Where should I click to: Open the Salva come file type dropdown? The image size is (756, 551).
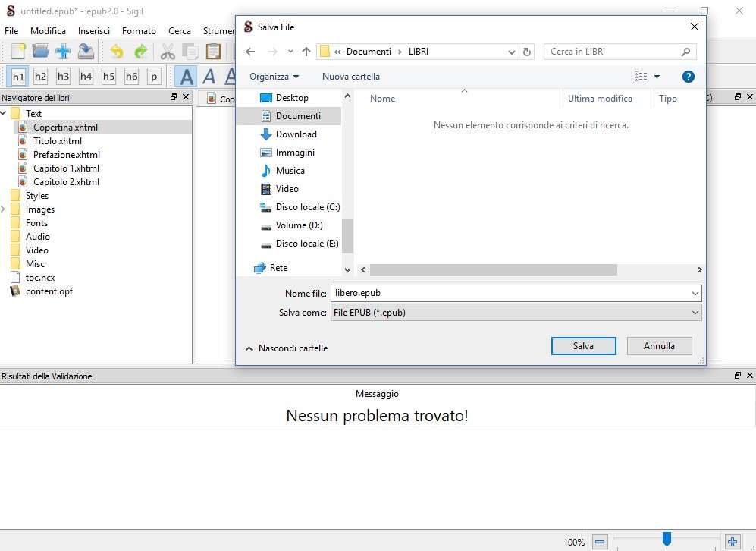[x=516, y=312]
